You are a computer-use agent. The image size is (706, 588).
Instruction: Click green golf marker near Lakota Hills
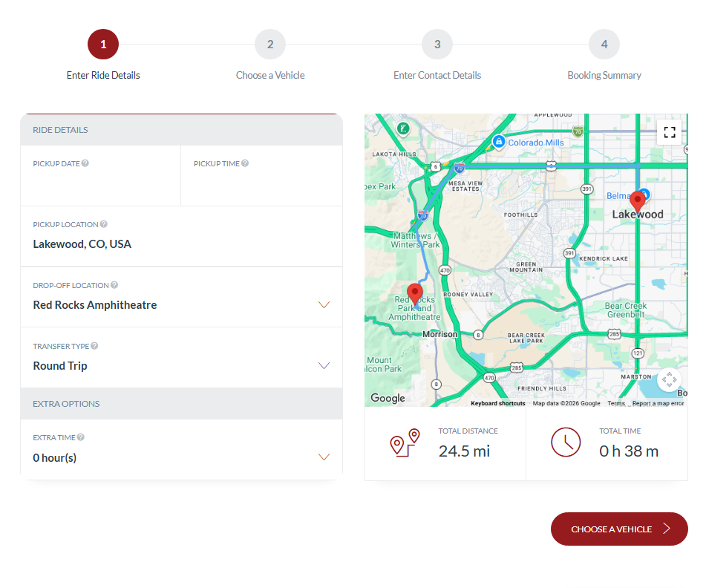click(403, 128)
